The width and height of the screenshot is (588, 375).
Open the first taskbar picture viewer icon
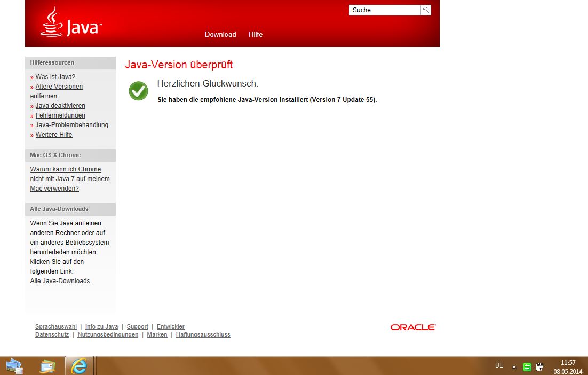click(x=14, y=366)
